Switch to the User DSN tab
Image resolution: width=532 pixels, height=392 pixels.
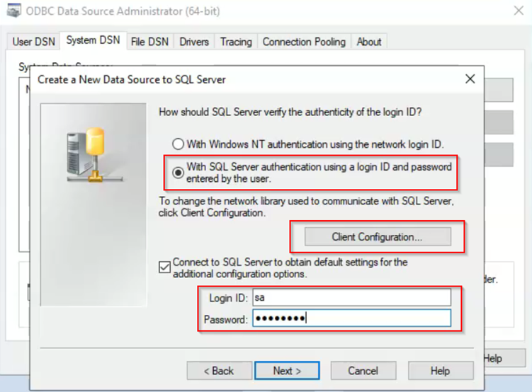[x=33, y=42]
